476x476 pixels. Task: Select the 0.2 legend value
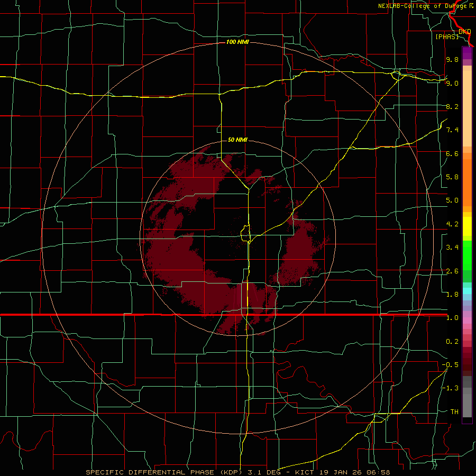[452, 342]
